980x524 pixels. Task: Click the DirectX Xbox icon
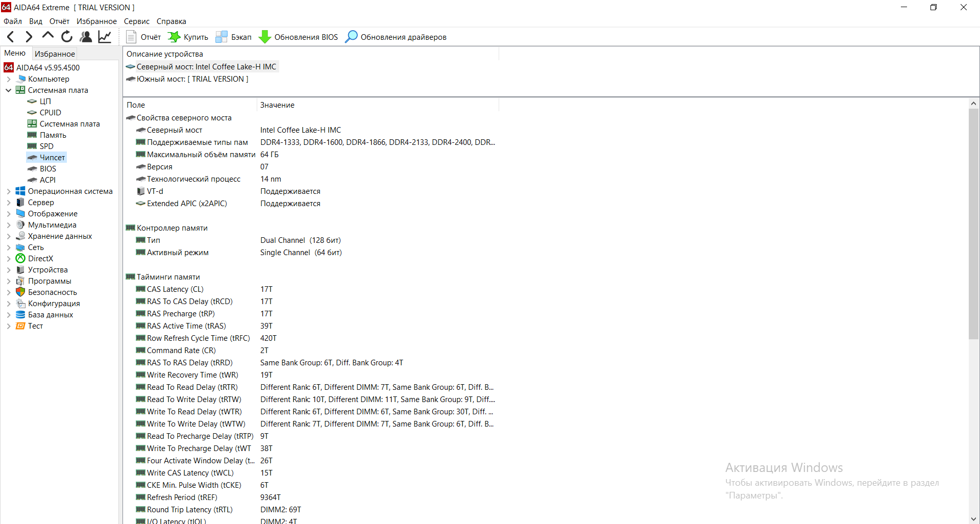20,259
